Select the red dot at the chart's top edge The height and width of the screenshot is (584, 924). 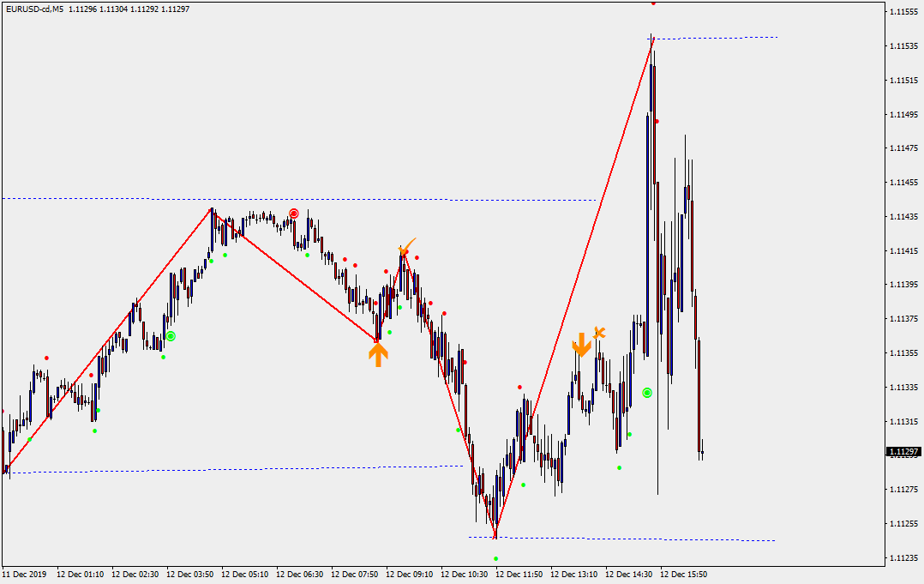click(653, 3)
